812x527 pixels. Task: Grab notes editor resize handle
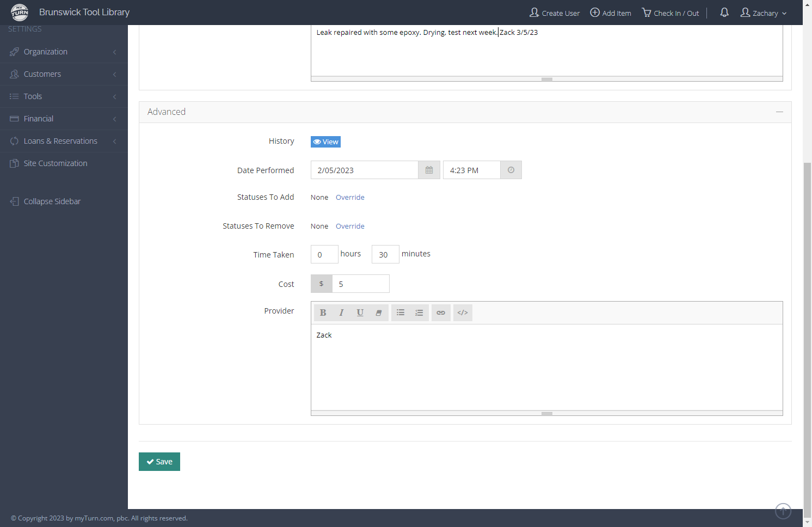[x=547, y=79]
